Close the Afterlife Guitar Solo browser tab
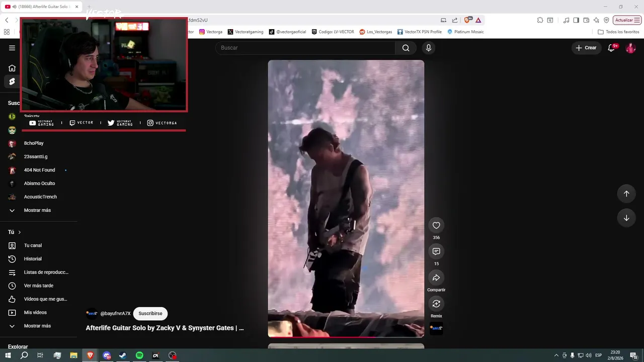Screen dimensions: 644x362 point(77,7)
